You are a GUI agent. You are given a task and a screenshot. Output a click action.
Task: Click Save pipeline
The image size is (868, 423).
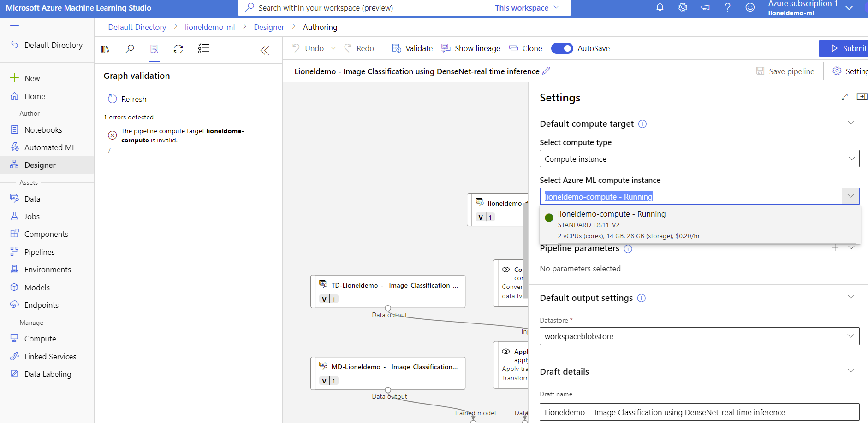[785, 71]
